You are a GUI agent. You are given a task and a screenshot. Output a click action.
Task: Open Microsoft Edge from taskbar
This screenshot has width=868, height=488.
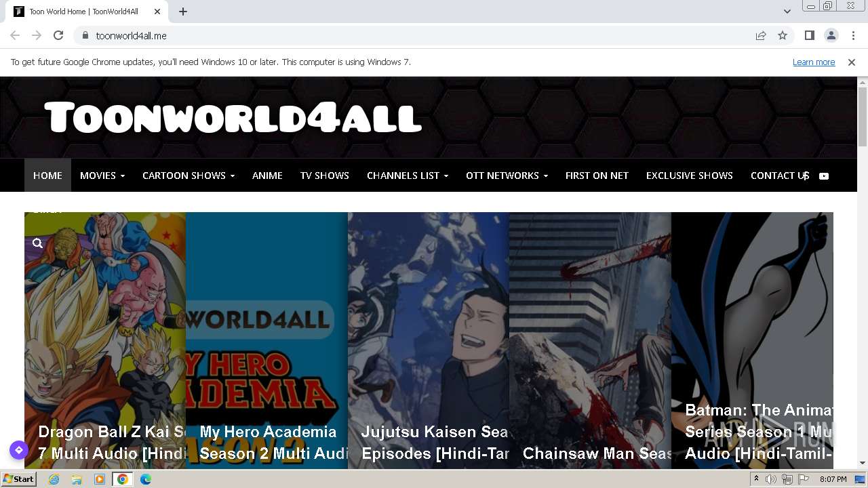(x=145, y=479)
